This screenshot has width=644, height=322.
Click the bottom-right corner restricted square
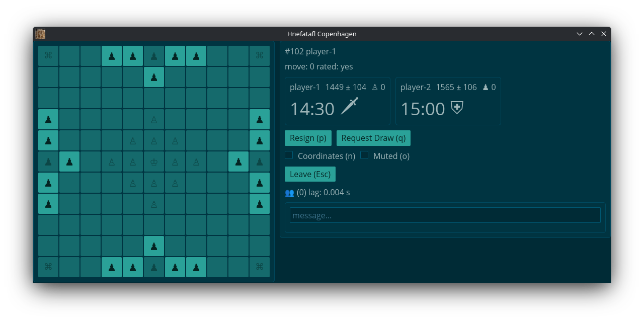point(260,267)
